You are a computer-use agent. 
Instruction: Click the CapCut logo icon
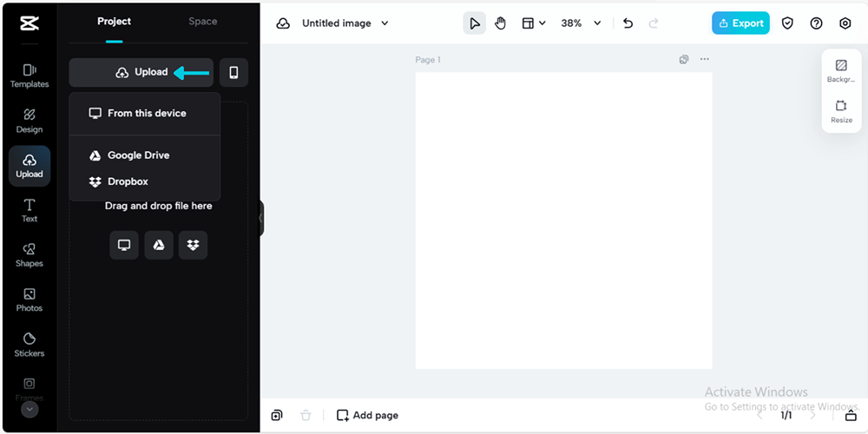(x=30, y=23)
